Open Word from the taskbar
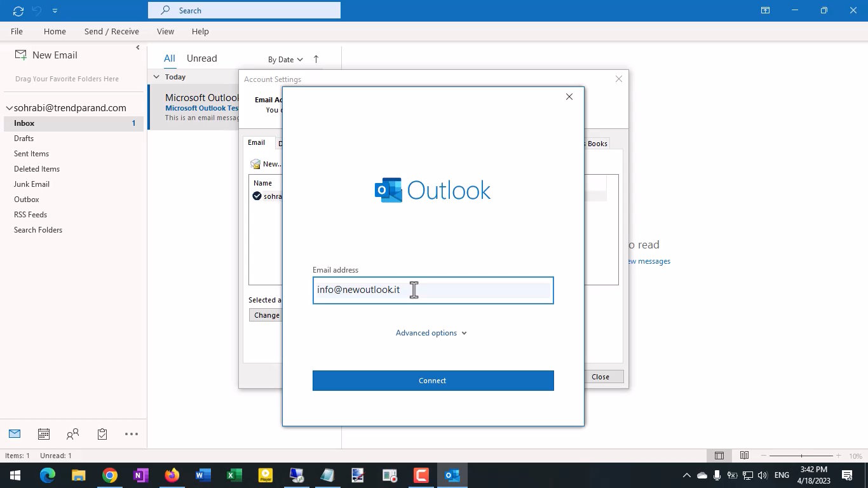This screenshot has height=488, width=868. point(203,475)
